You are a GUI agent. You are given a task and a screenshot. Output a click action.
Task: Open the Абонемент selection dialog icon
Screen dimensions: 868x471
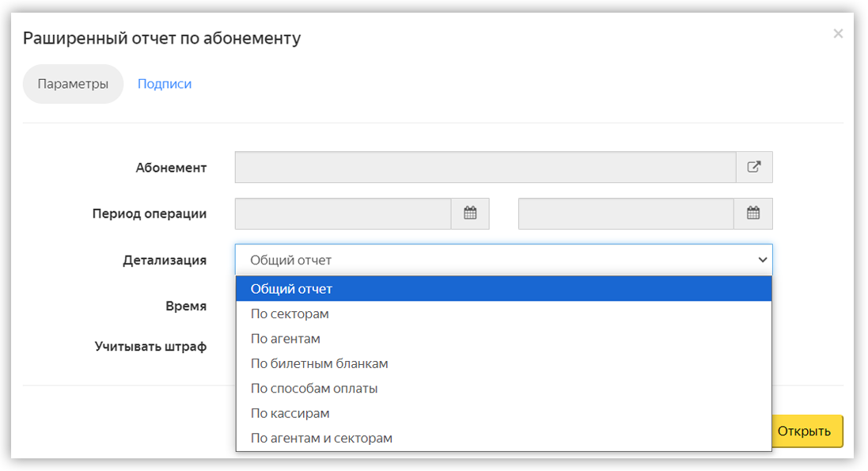pyautogui.click(x=754, y=167)
